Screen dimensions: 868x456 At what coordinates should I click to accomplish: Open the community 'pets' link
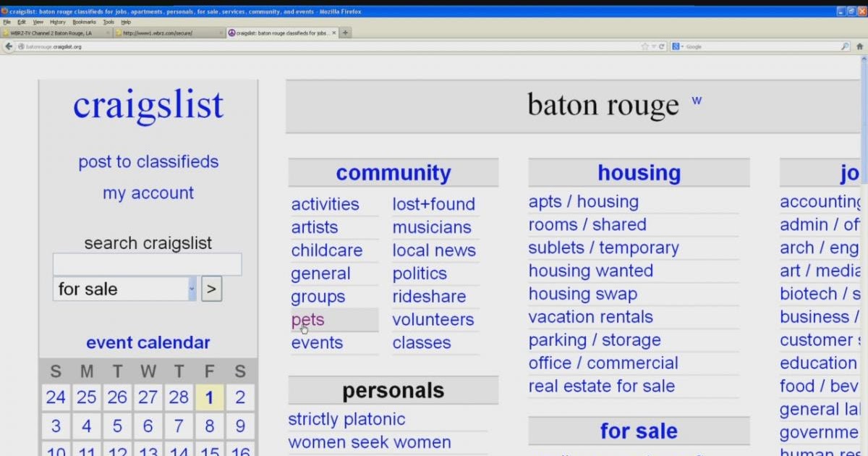(x=307, y=320)
